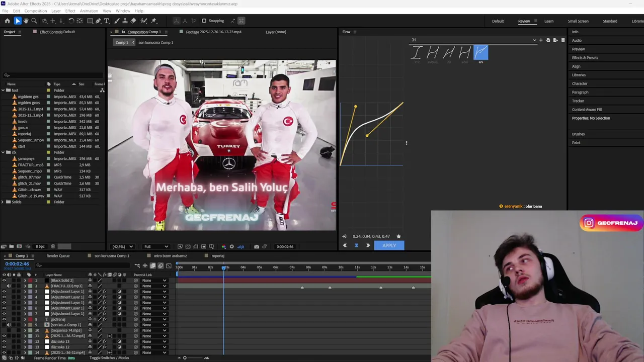Click the project search field

pyautogui.click(x=53, y=75)
